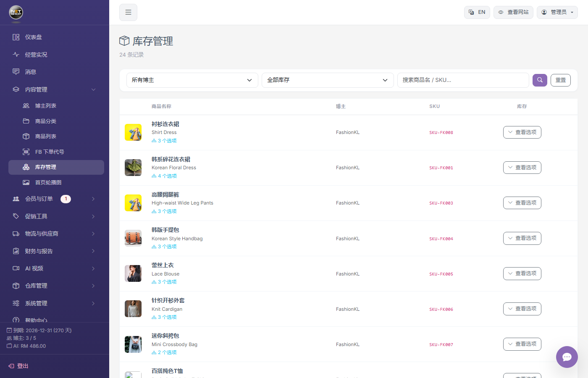Open 商品列表 product list
The width and height of the screenshot is (588, 378).
(x=56, y=136)
